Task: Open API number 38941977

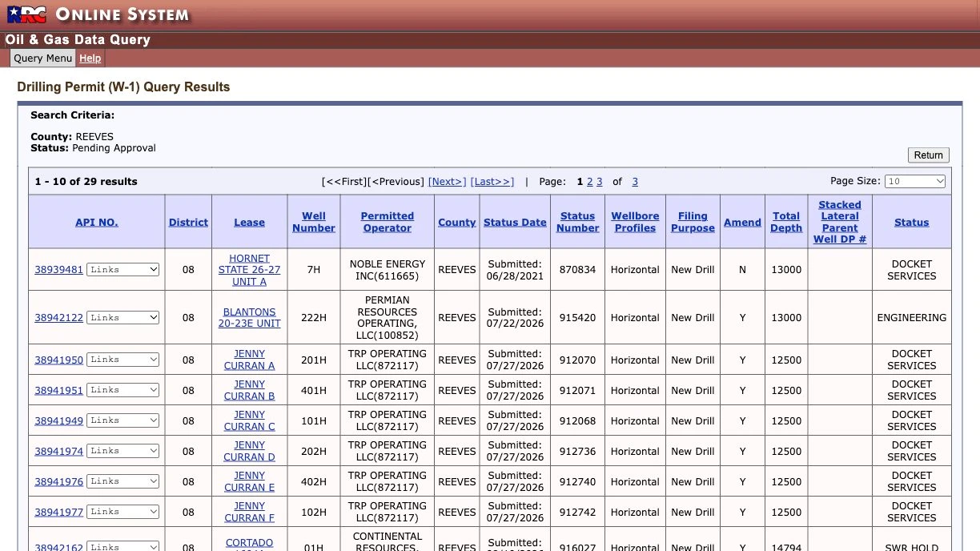Action: coord(58,513)
